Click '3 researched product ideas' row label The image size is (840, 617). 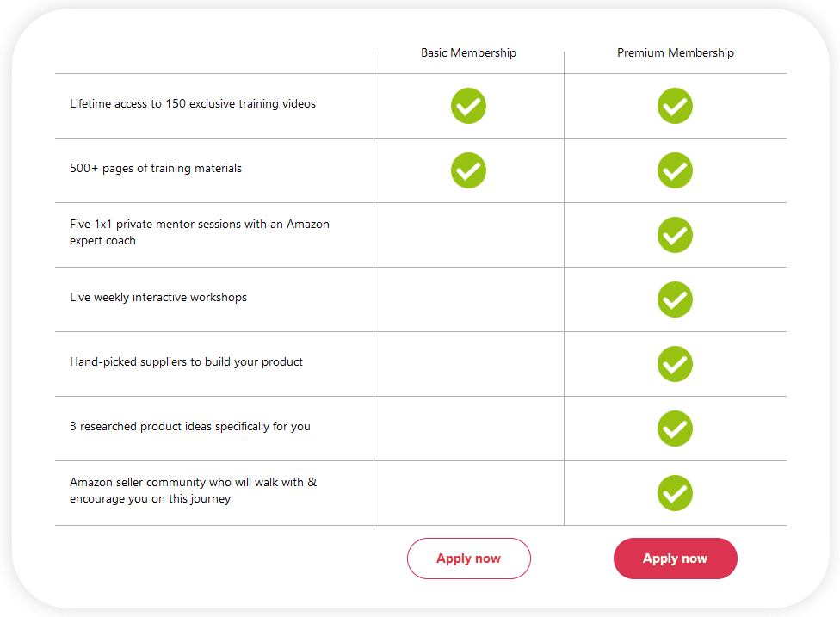[190, 426]
